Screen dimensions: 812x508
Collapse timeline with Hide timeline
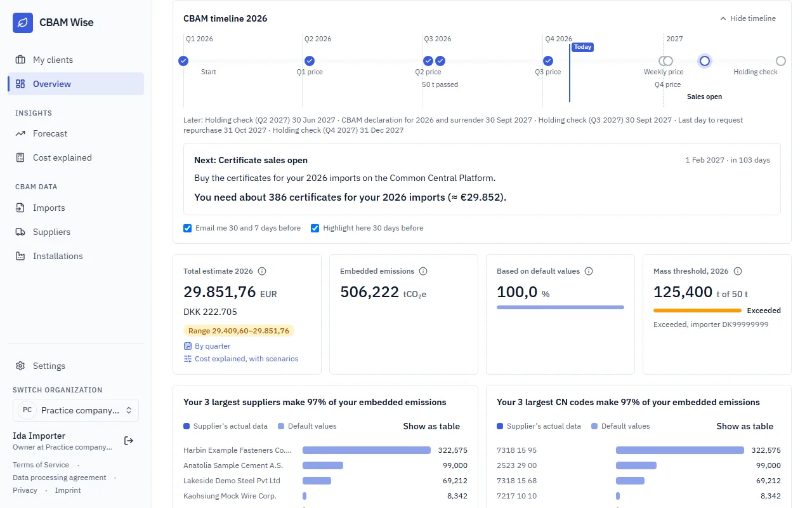[x=748, y=18]
